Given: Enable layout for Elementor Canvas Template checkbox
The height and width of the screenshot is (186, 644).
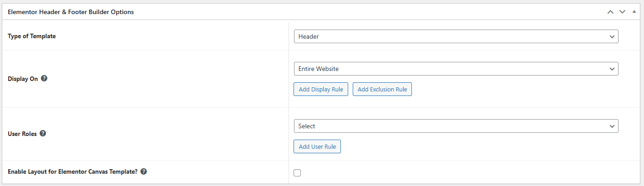Looking at the screenshot, I should (297, 172).
